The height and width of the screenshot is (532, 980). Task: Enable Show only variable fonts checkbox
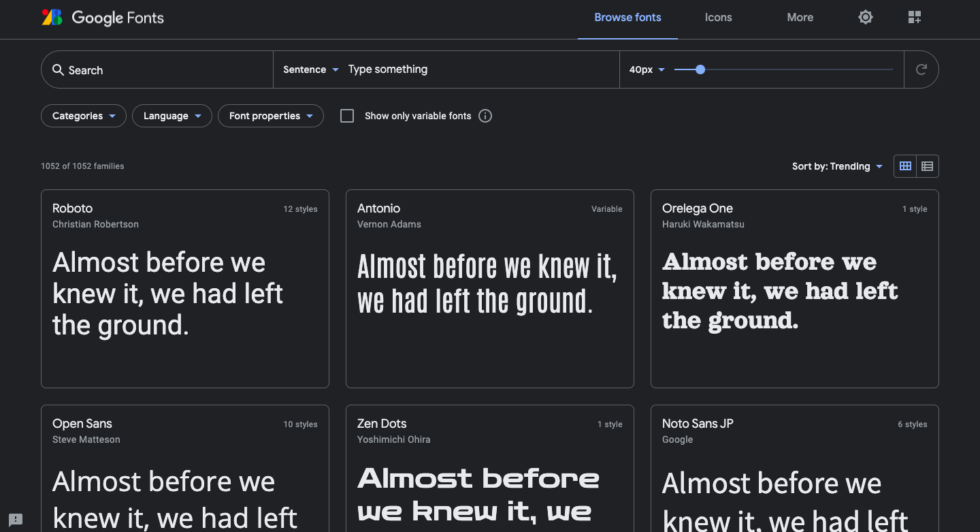[347, 116]
